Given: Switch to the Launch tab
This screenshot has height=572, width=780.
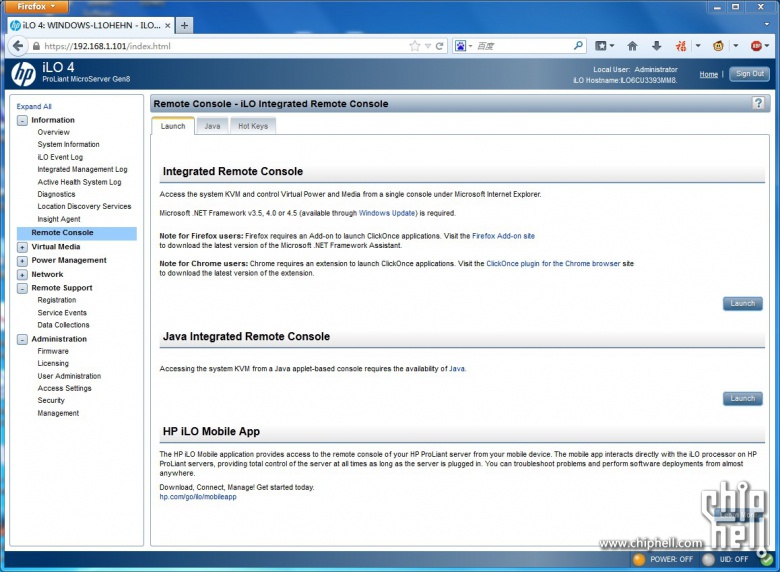Looking at the screenshot, I should (173, 126).
